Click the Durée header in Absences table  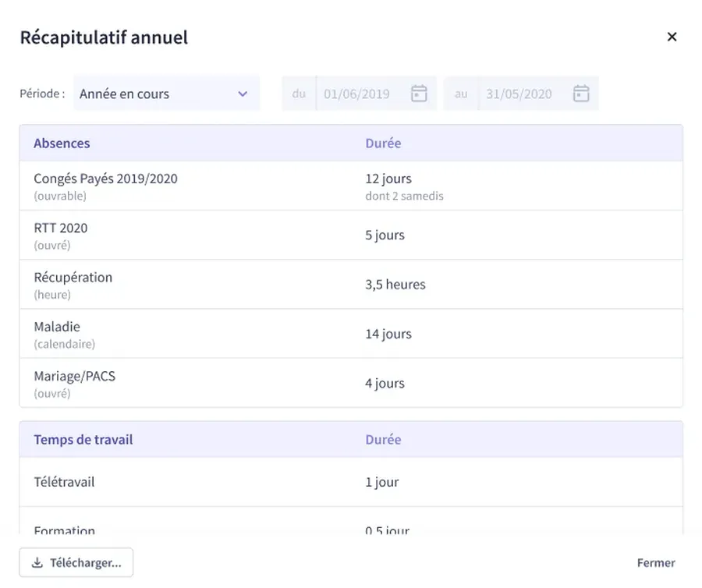(x=383, y=143)
